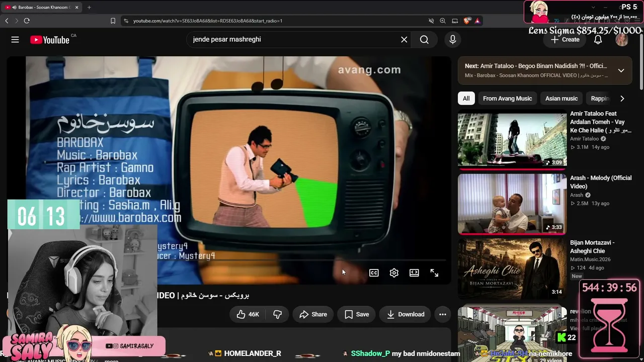Play the Arash Melody 3:33 thumbnail
This screenshot has height=362, width=644.
point(512,204)
